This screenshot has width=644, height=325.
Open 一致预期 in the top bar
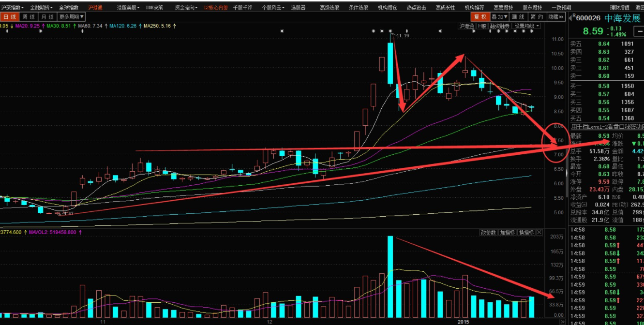[562, 8]
